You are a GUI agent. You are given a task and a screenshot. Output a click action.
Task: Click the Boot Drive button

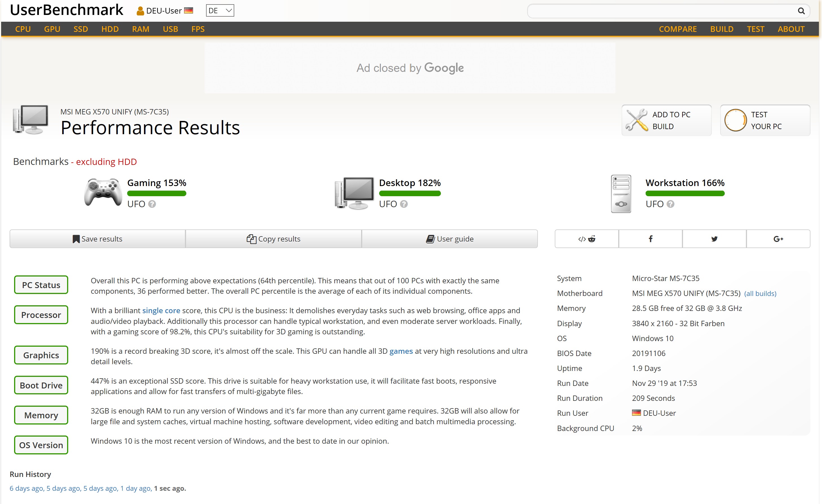click(x=41, y=385)
